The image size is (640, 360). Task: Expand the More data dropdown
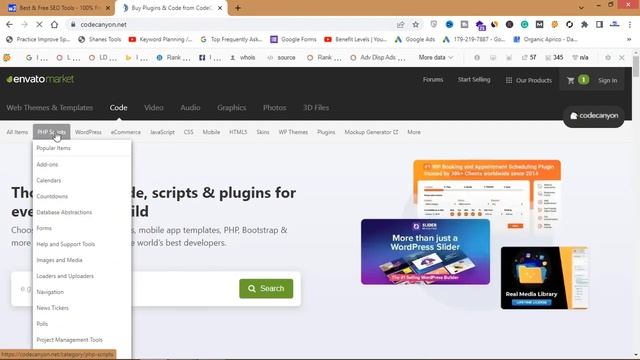(436, 58)
